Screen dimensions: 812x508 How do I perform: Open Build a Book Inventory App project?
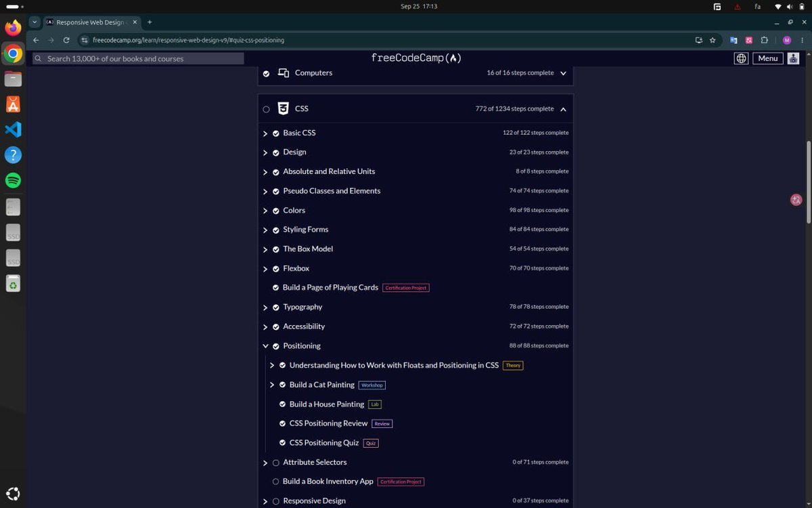[x=328, y=481]
